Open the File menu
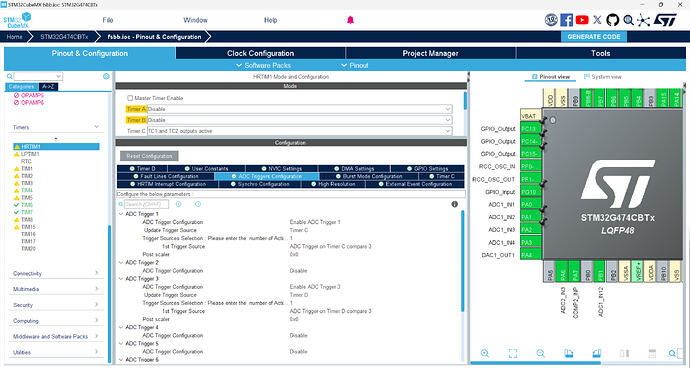The image size is (690, 368). tap(108, 20)
